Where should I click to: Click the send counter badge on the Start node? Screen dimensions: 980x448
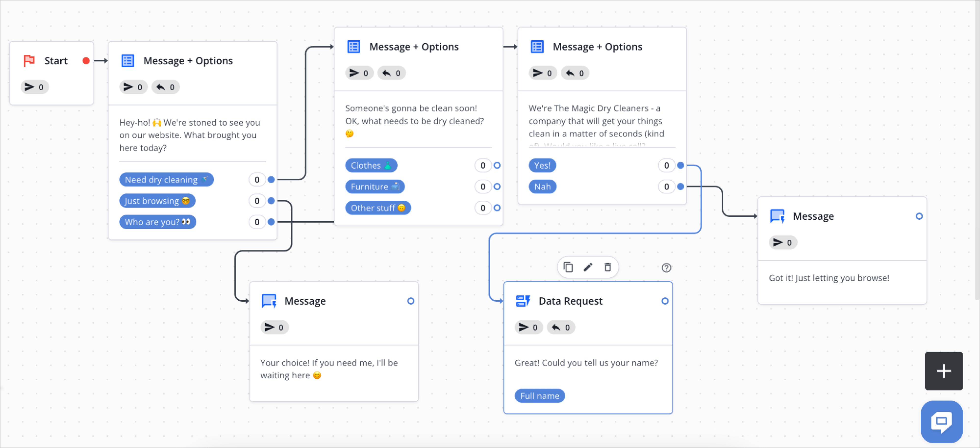coord(34,87)
